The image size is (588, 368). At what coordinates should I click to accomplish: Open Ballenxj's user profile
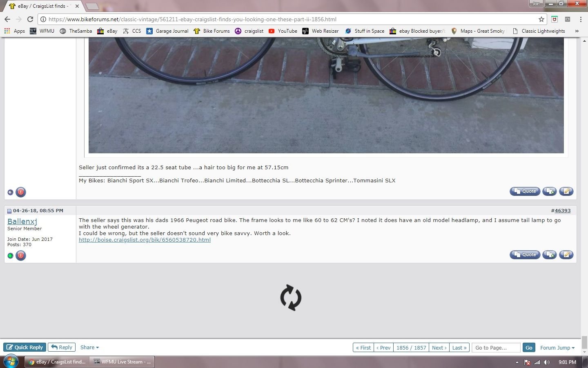[22, 221]
